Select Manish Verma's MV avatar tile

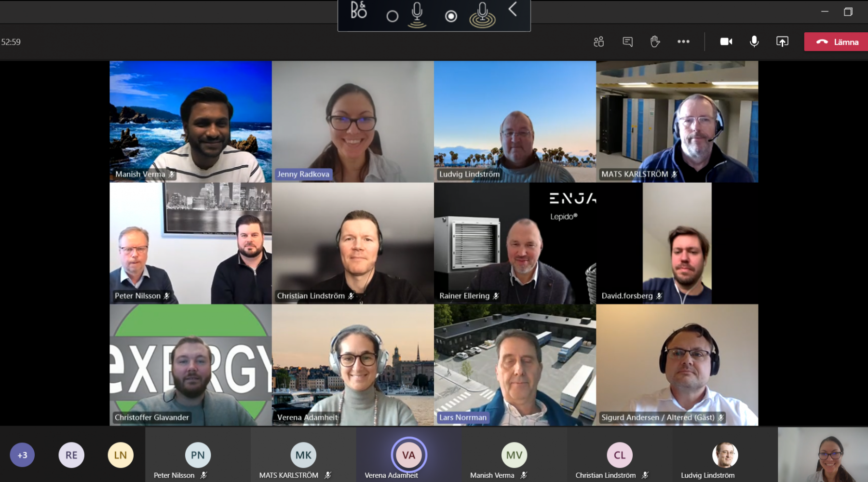(514, 455)
